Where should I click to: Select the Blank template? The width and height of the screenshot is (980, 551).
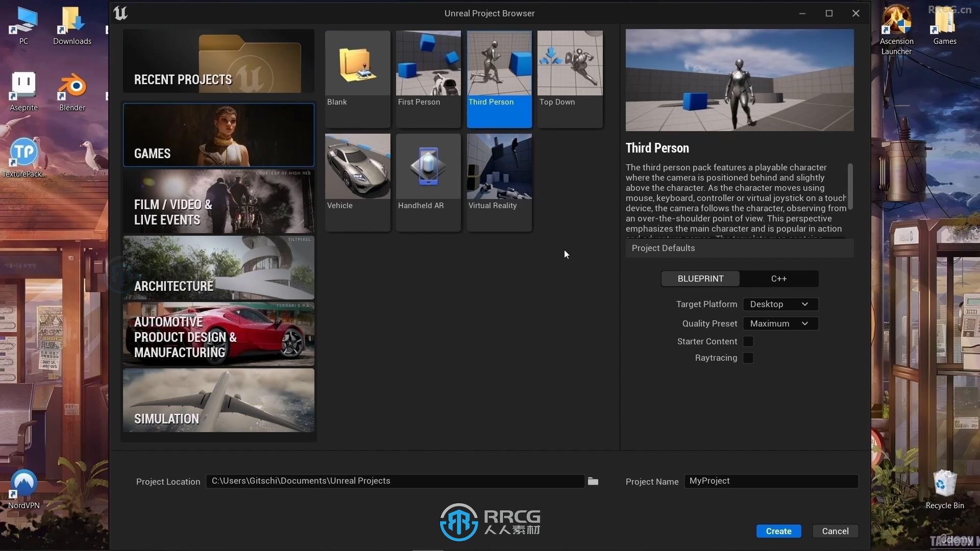coord(357,79)
